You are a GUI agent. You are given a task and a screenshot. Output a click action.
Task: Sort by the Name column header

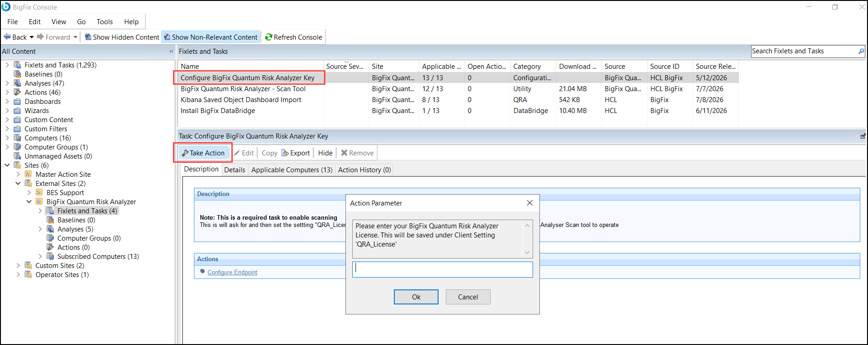click(x=250, y=66)
